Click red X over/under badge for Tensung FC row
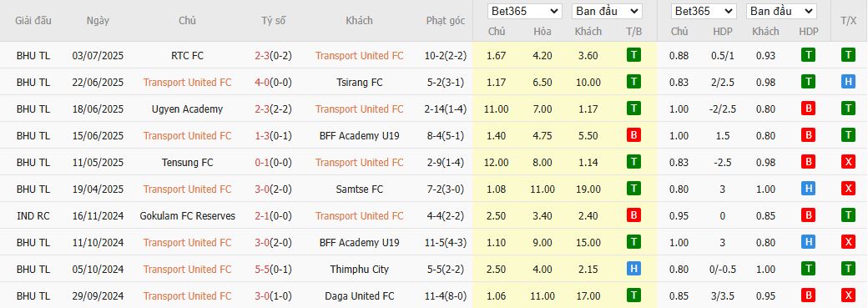Image resolution: width=868 pixels, height=308 pixels. click(x=848, y=162)
